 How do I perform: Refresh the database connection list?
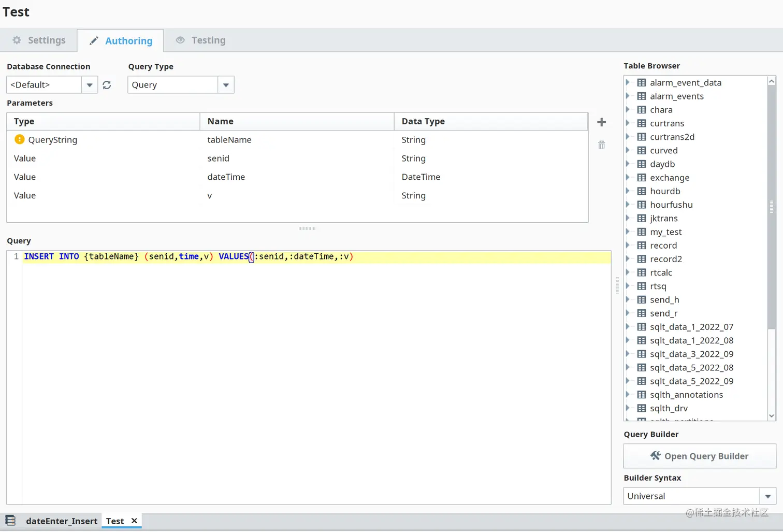[107, 85]
